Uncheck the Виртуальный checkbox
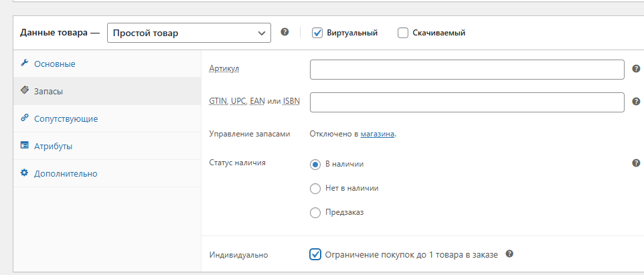 click(x=317, y=33)
